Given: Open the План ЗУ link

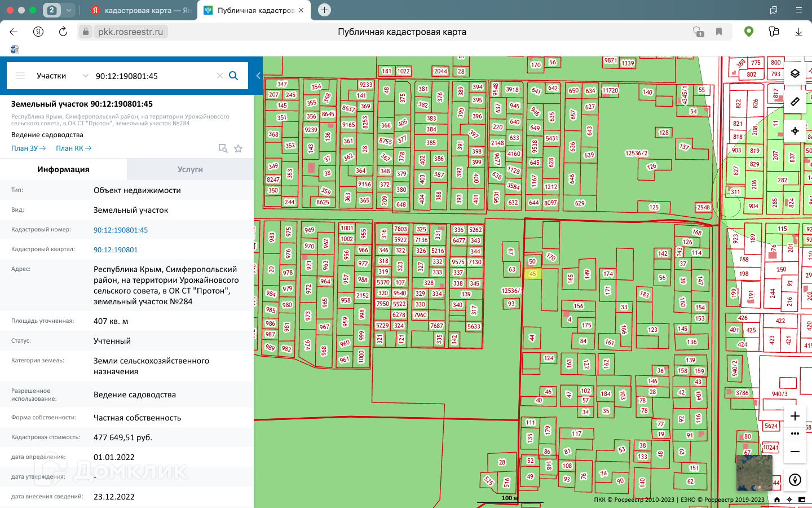Looking at the screenshot, I should point(28,148).
